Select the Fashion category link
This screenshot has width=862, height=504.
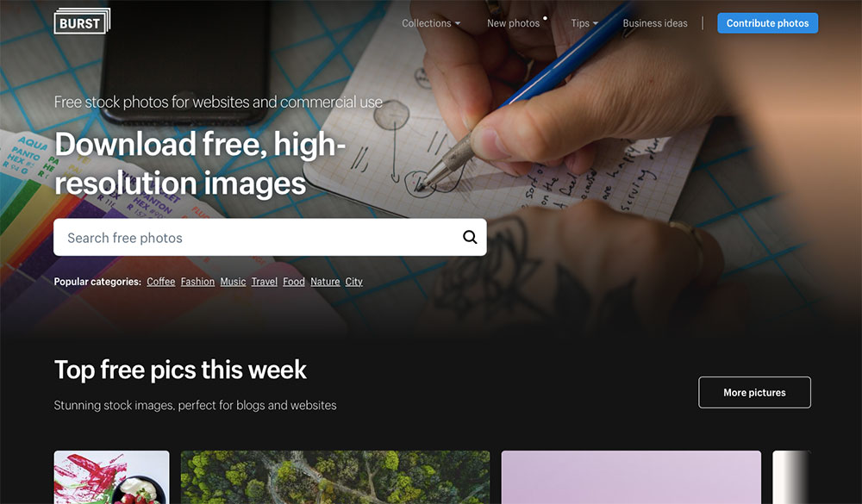pos(197,282)
